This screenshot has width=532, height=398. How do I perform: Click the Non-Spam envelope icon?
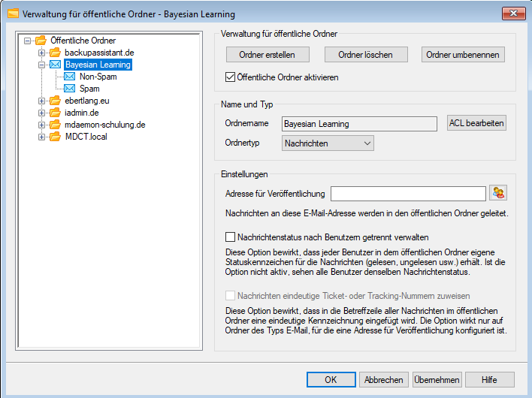(x=70, y=77)
